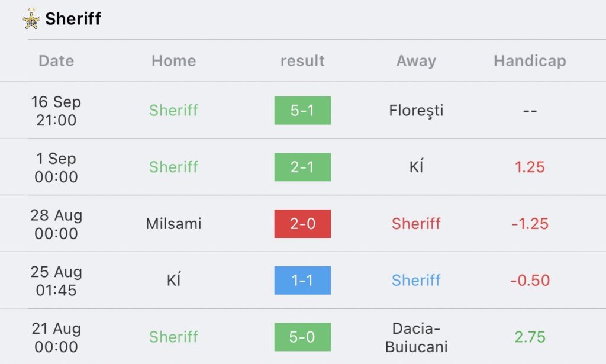The width and height of the screenshot is (606, 364).
Task: Open the 16 Sep 21:00 match row
Action: point(303,111)
